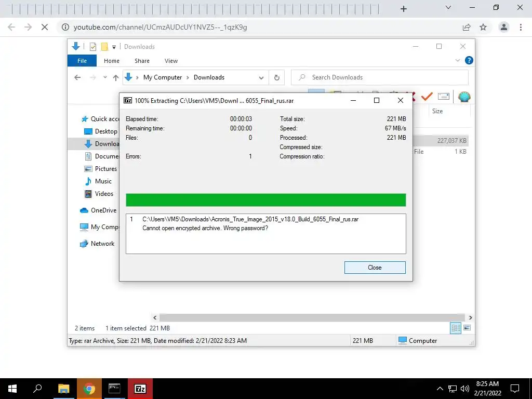Click the Chrome address bar URL

[x=160, y=27]
